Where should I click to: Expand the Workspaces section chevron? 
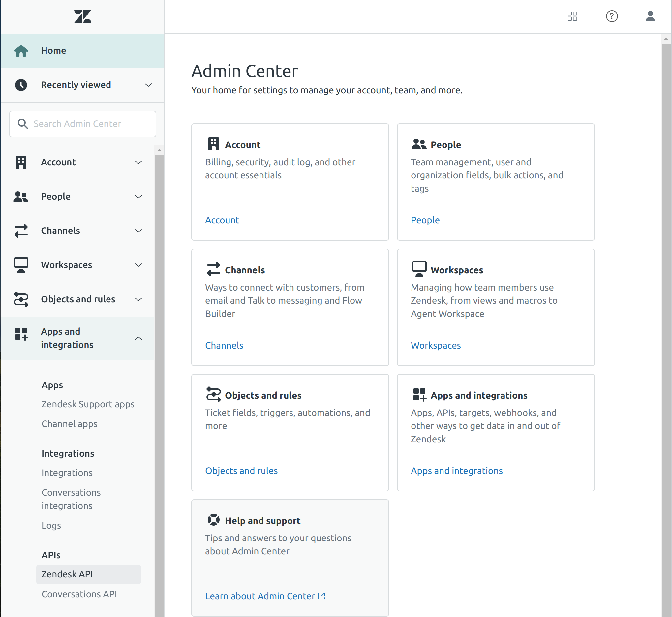[138, 265]
